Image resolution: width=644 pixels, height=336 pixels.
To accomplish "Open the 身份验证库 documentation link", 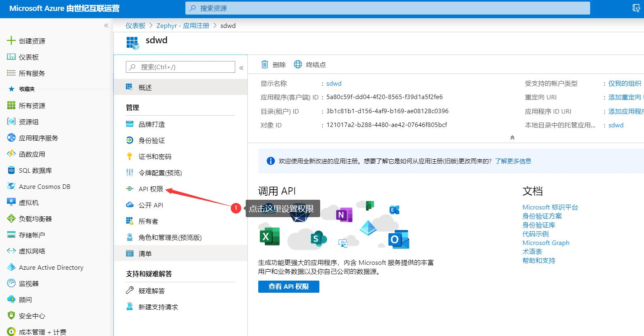I will click(x=539, y=225).
